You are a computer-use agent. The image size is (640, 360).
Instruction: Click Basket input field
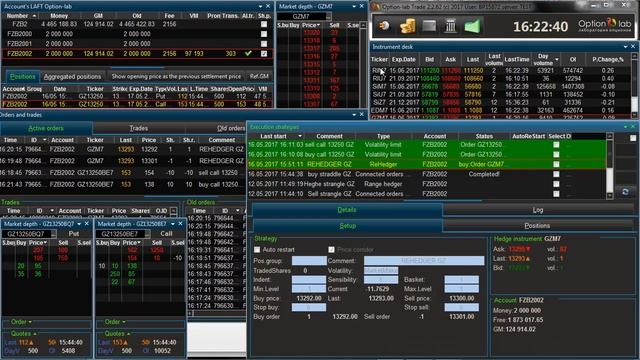tap(462, 280)
